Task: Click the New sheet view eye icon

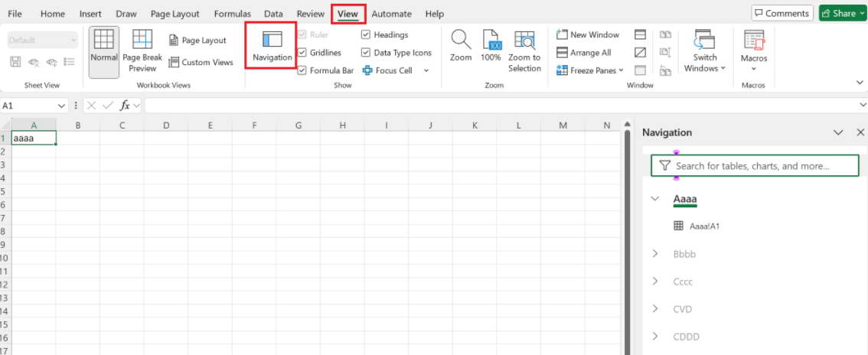Action: 51,62
